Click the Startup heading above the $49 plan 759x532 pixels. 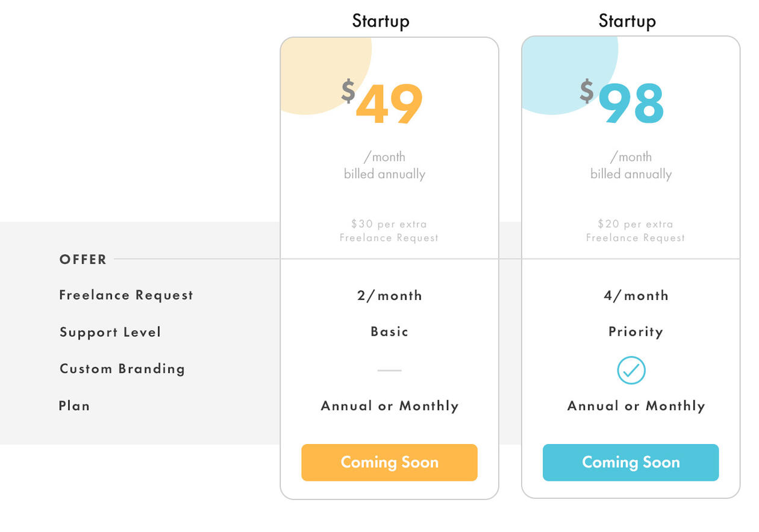(381, 21)
